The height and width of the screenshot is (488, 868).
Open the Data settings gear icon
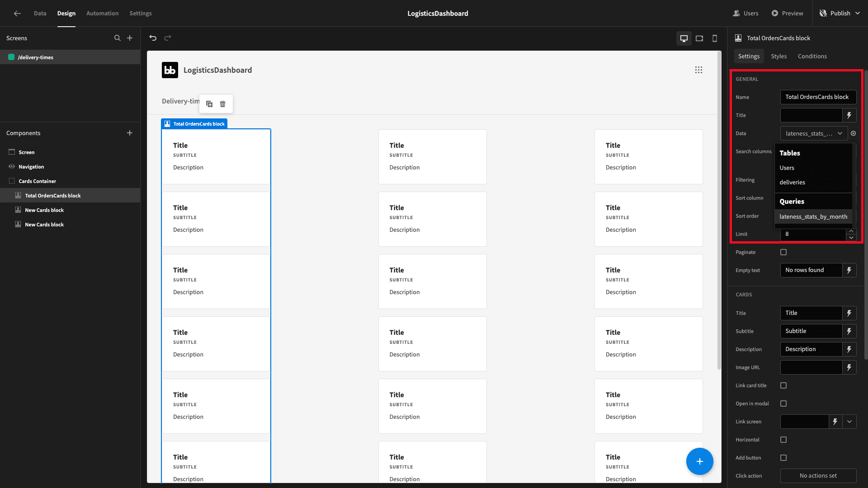pyautogui.click(x=854, y=133)
